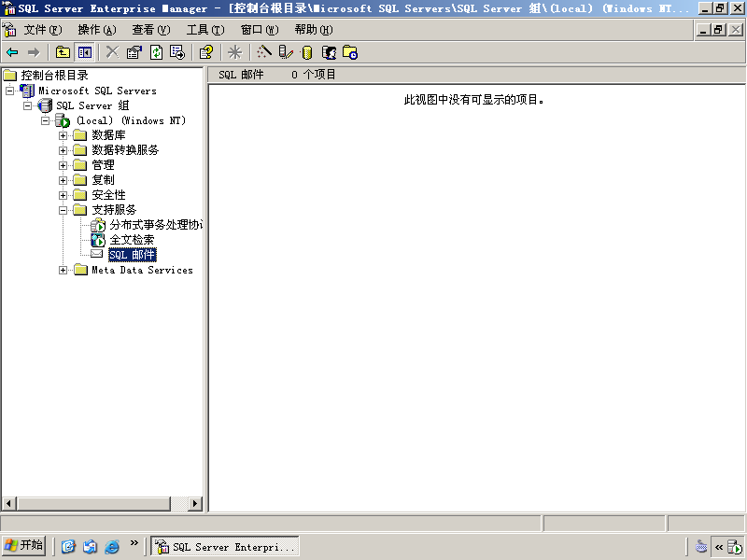Click the Export List toolbar icon

click(177, 52)
